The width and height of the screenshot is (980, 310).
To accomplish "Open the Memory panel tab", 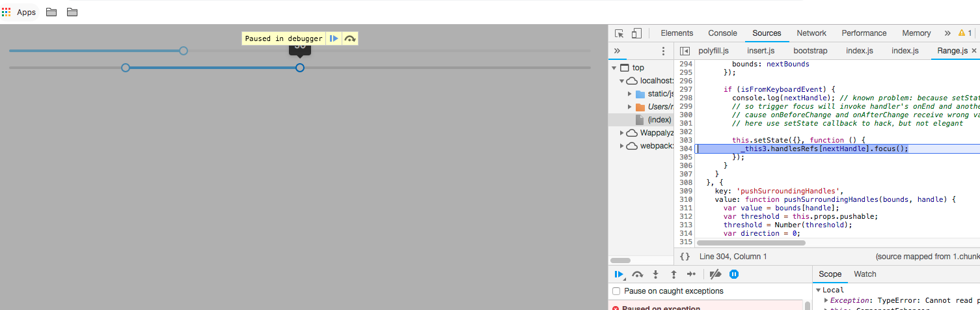I will click(916, 33).
